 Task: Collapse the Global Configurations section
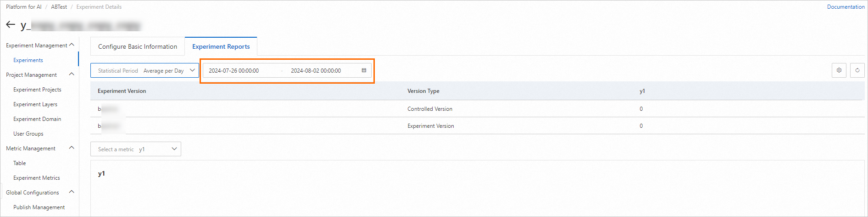pyautogui.click(x=72, y=192)
